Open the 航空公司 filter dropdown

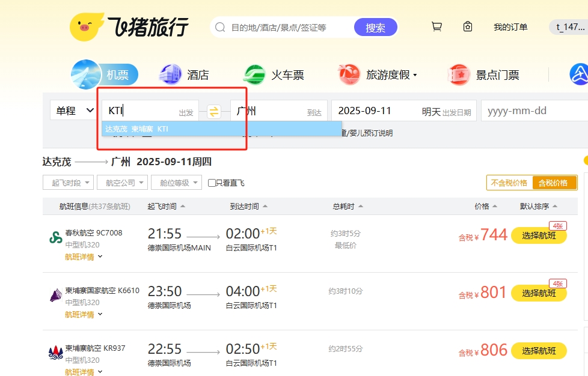coord(122,183)
